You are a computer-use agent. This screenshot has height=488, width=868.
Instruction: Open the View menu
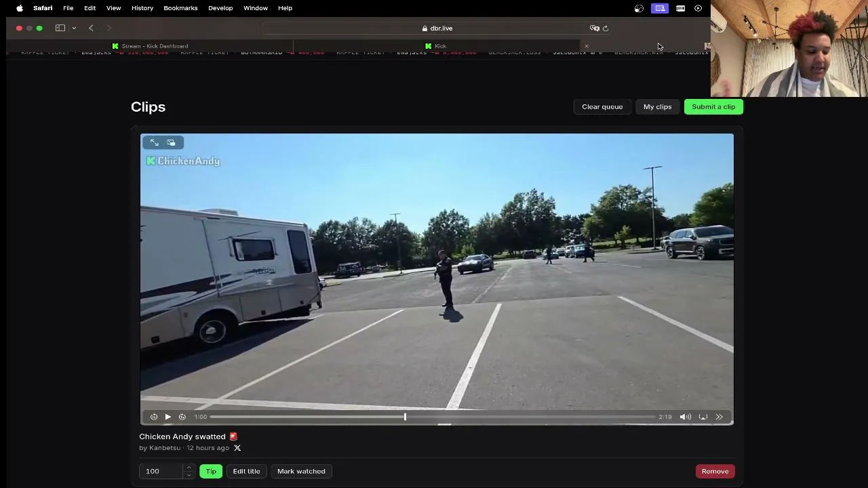tap(113, 8)
